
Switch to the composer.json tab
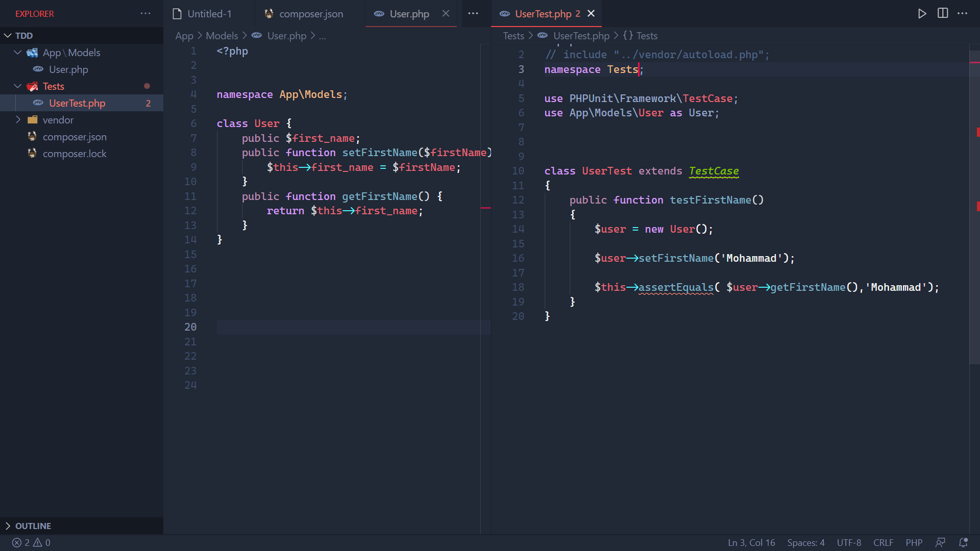click(x=311, y=14)
